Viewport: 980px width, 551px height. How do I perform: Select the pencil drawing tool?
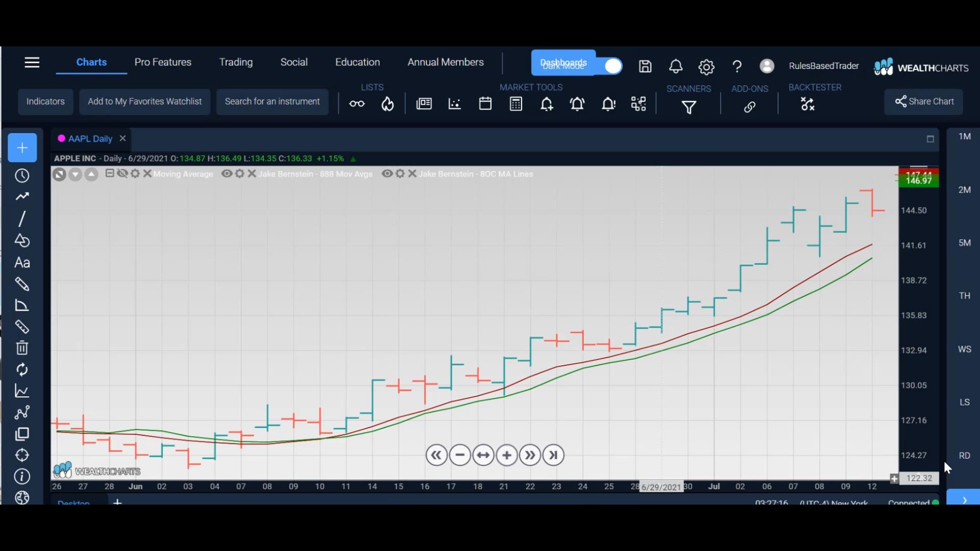[22, 284]
